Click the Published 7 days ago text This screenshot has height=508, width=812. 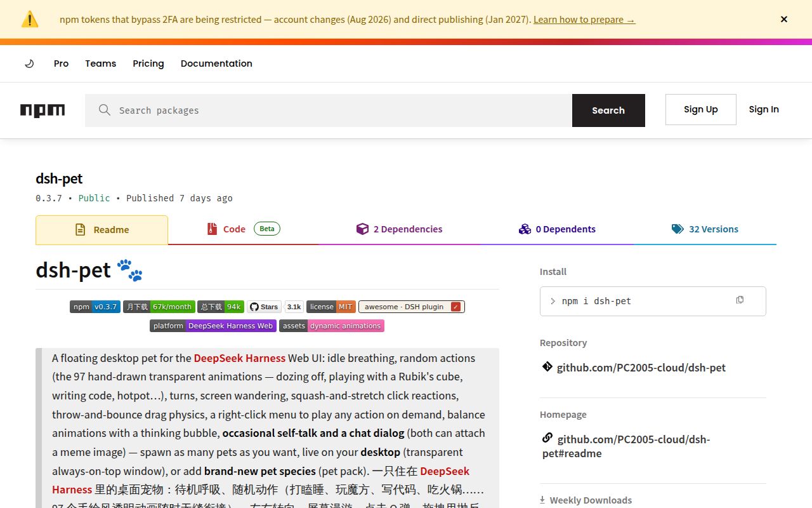click(180, 198)
